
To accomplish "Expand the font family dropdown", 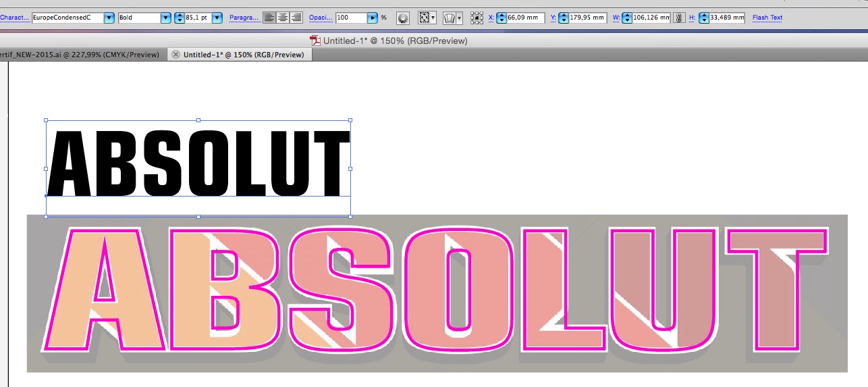I will click(109, 18).
